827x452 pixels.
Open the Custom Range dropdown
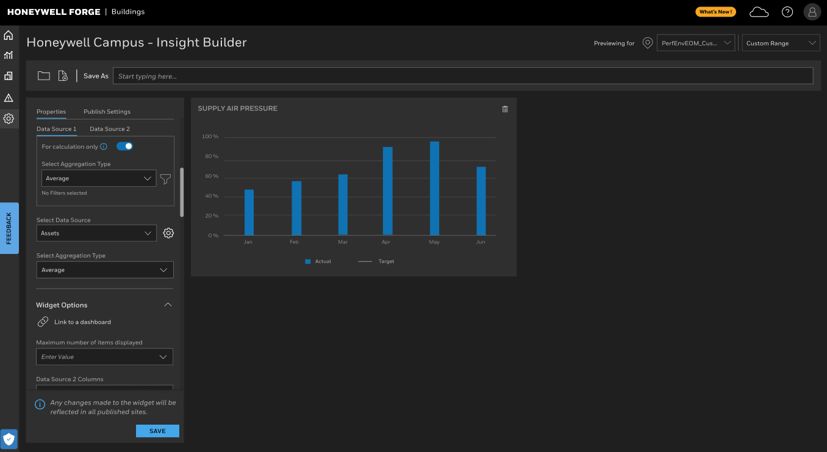[x=781, y=43]
